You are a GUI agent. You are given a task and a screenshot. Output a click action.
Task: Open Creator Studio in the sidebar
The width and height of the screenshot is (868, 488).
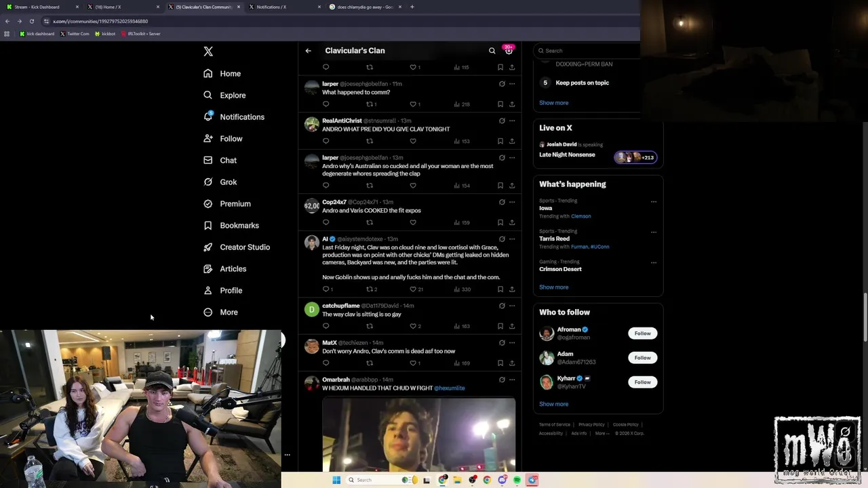[237, 247]
